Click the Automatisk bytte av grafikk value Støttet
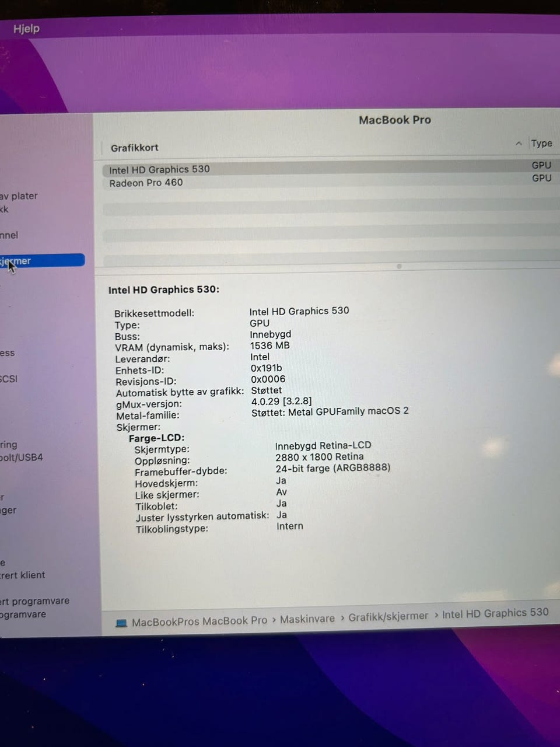This screenshot has width=560, height=747. click(266, 390)
